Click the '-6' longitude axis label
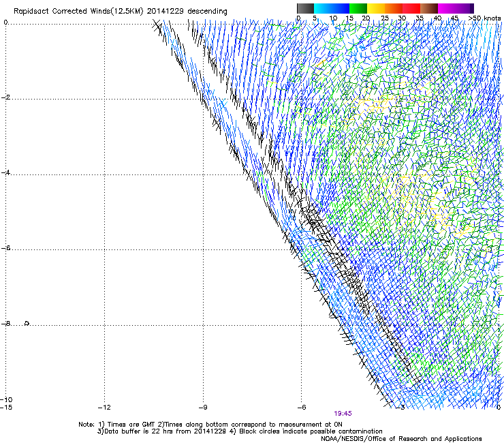The height and width of the screenshot is (443, 504). 302,408
